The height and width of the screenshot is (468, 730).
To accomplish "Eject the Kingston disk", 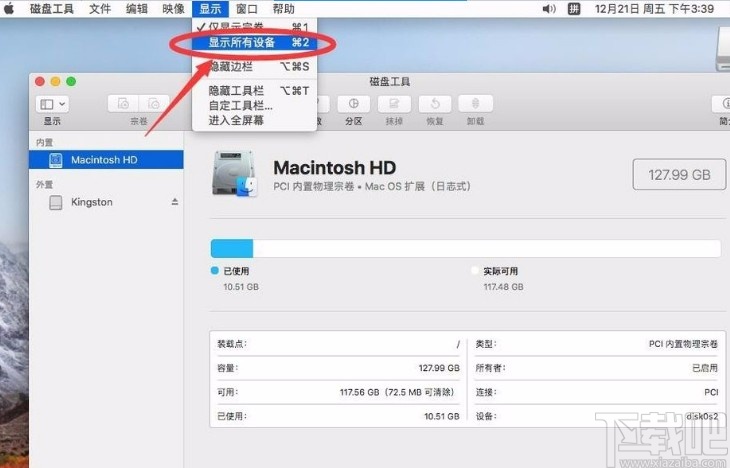I will (175, 202).
